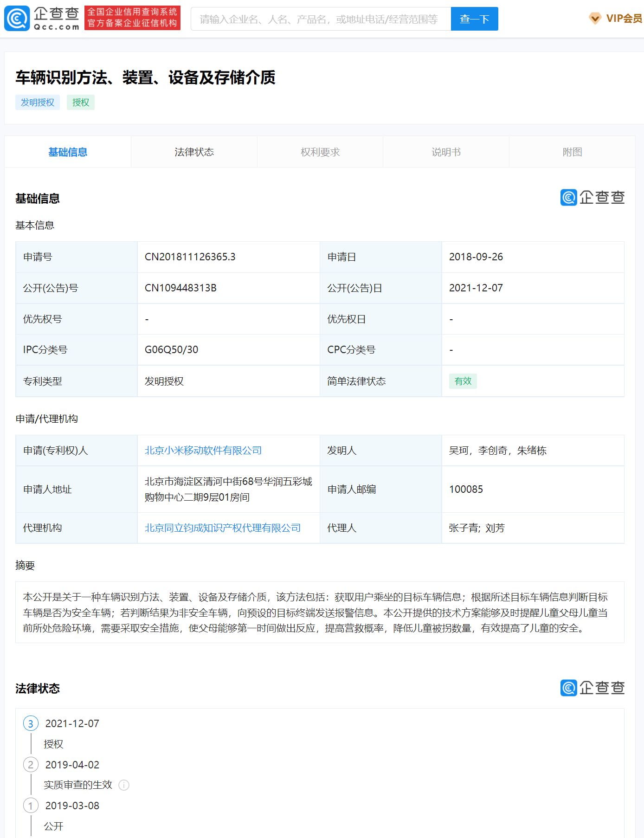This screenshot has height=838, width=644.
Task: Switch to the 基础信息 tab
Action: [x=68, y=152]
